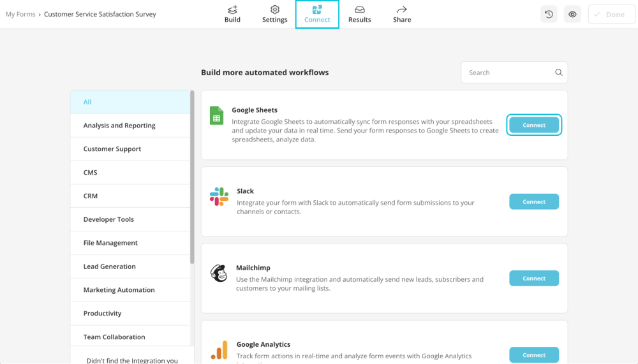Click the integrations Search field
This screenshot has width=638, height=364.
click(507, 73)
